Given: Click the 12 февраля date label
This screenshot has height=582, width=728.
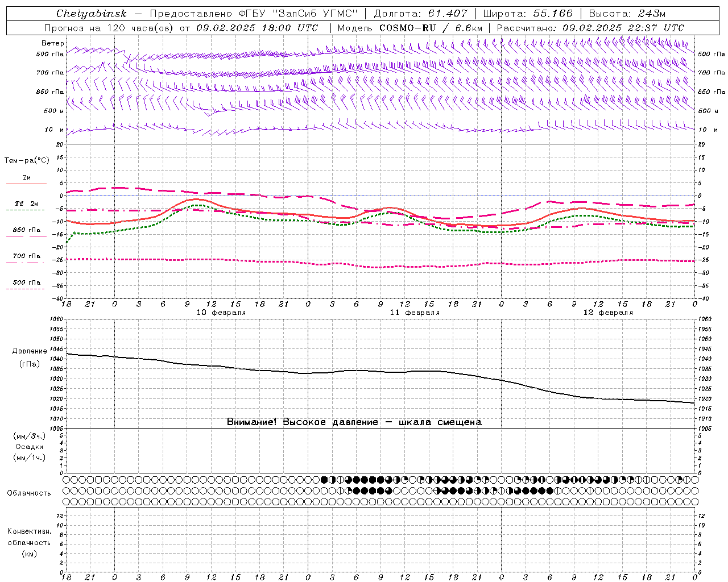Looking at the screenshot, I should 608,313.
